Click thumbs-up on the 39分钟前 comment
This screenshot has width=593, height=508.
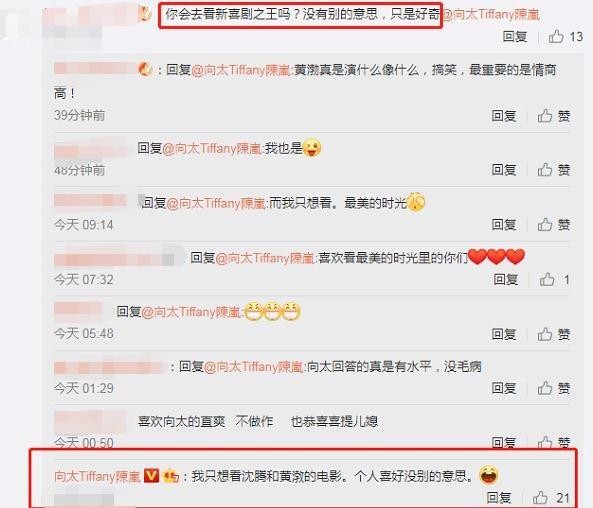[x=554, y=116]
